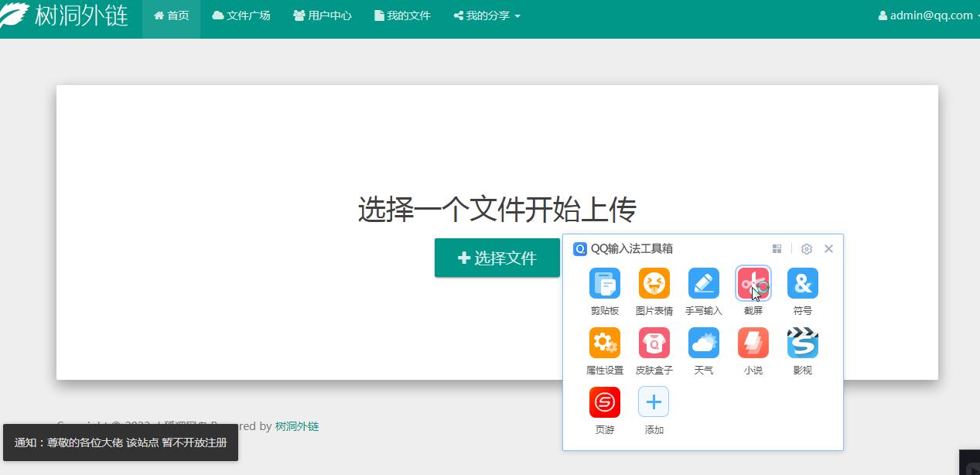Image resolution: width=980 pixels, height=475 pixels.
Task: Click the QQ输入法工具箱 title text
Action: 632,249
